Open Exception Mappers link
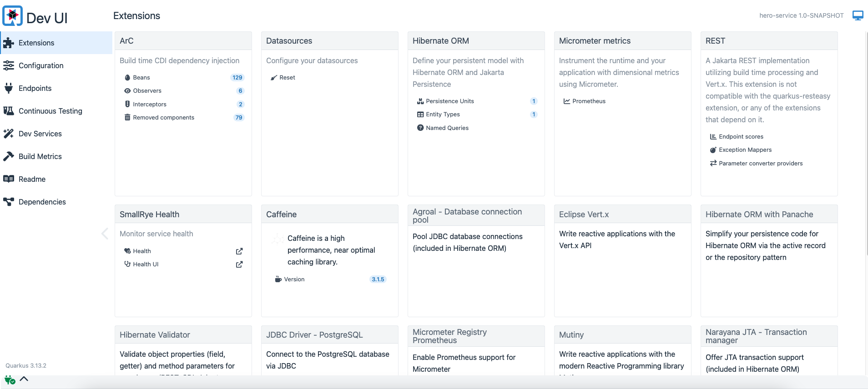Image resolution: width=868 pixels, height=389 pixels. click(x=745, y=150)
